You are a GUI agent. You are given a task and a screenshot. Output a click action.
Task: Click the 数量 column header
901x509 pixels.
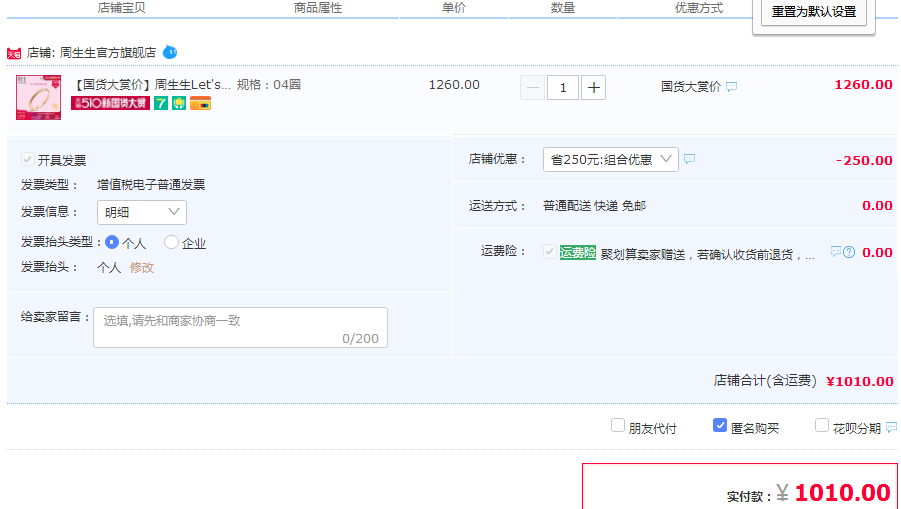pos(563,8)
